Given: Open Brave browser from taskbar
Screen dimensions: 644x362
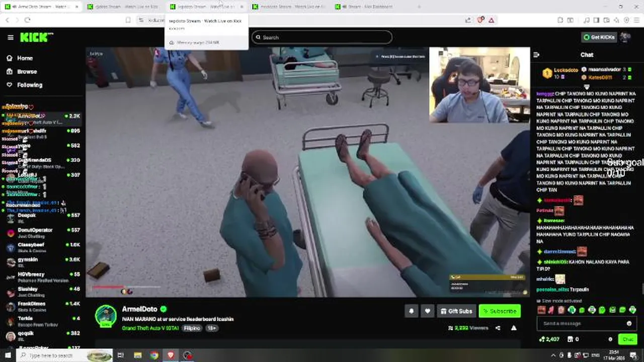Looking at the screenshot, I should click(x=171, y=355).
